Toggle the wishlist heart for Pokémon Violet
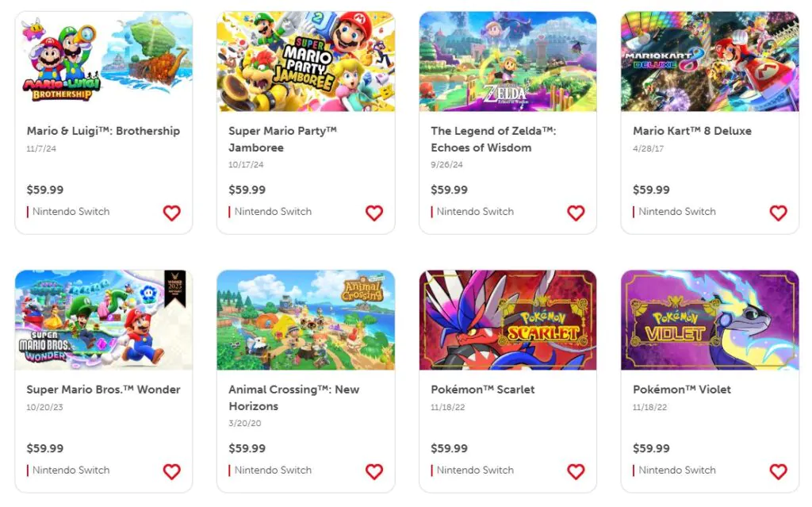The height and width of the screenshot is (507, 812). click(x=778, y=471)
